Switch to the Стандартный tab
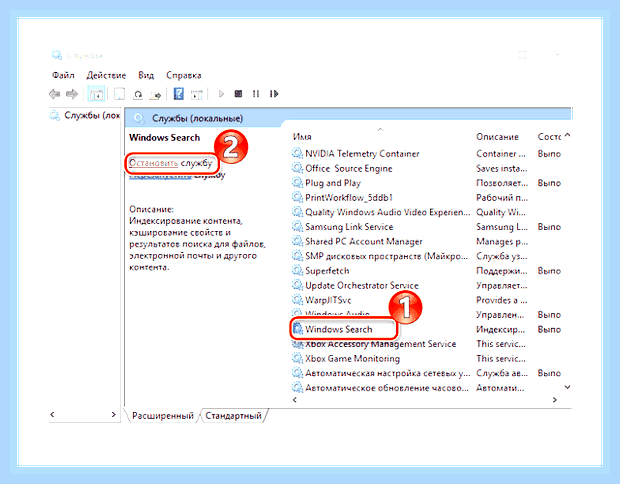The image size is (620, 484). (233, 416)
